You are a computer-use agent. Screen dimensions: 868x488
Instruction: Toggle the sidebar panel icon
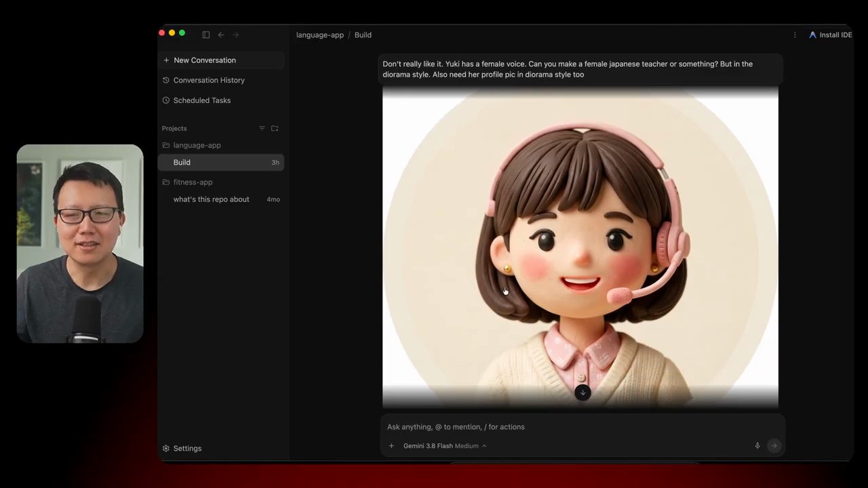pos(206,35)
